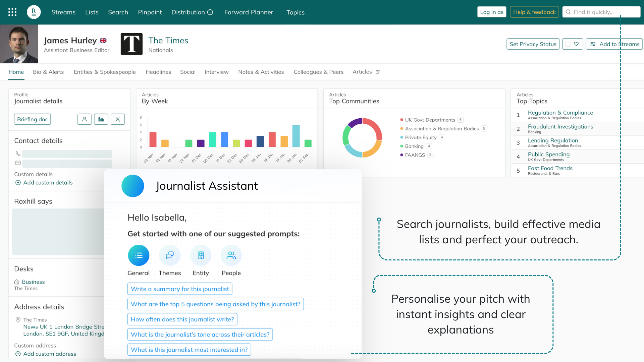Click 'Write a summary for this journalist'
Viewport: 644px width, 362px height.
click(x=180, y=289)
